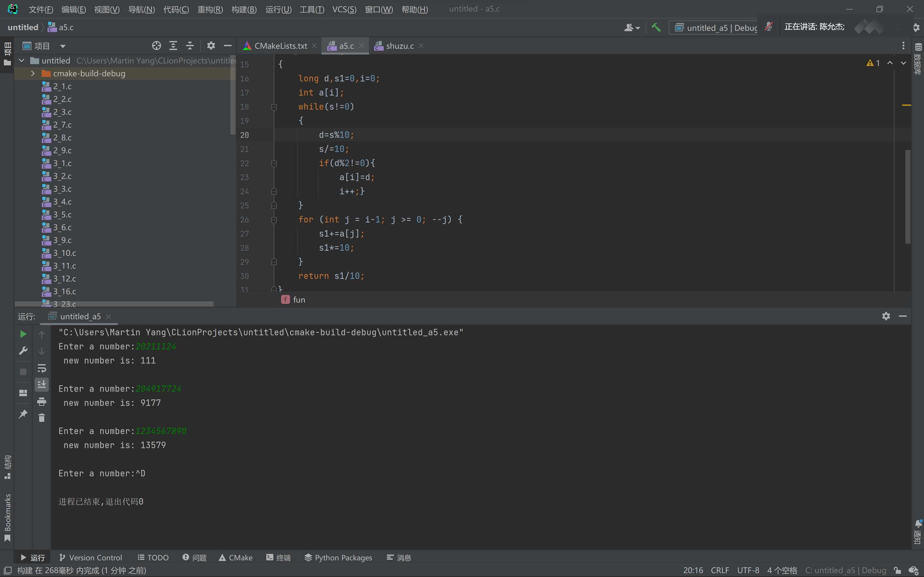
Task: Click the build hammer icon
Action: 656,28
